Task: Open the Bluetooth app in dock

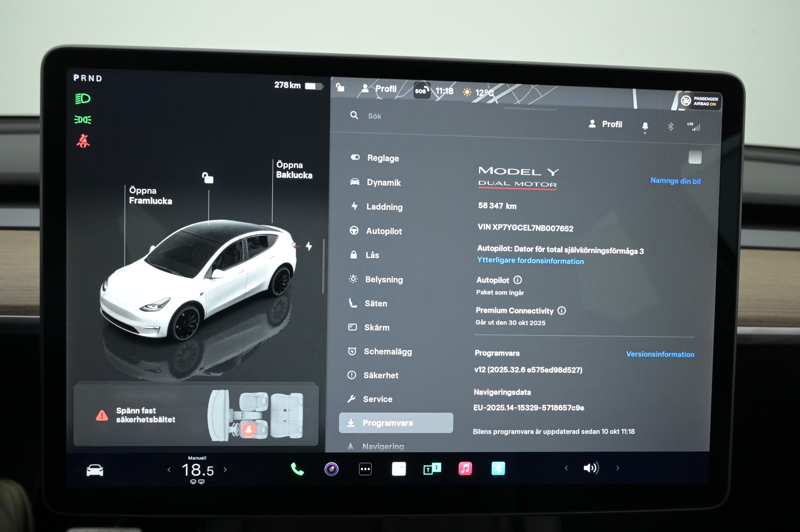Action: click(498, 469)
